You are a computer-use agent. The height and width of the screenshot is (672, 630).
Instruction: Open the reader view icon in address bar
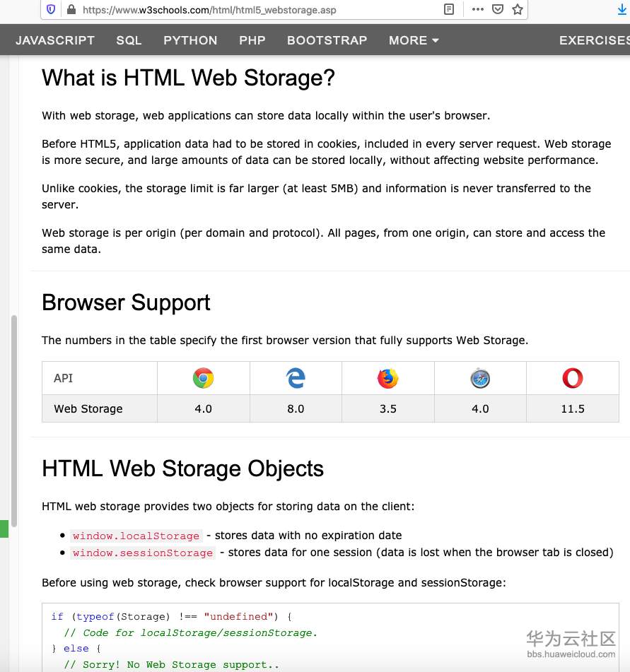[448, 10]
